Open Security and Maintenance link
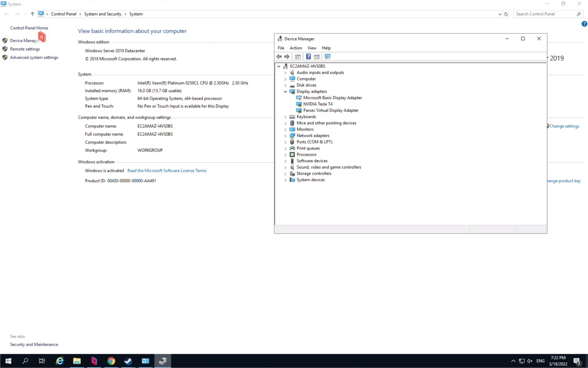The width and height of the screenshot is (588, 368). [x=34, y=344]
